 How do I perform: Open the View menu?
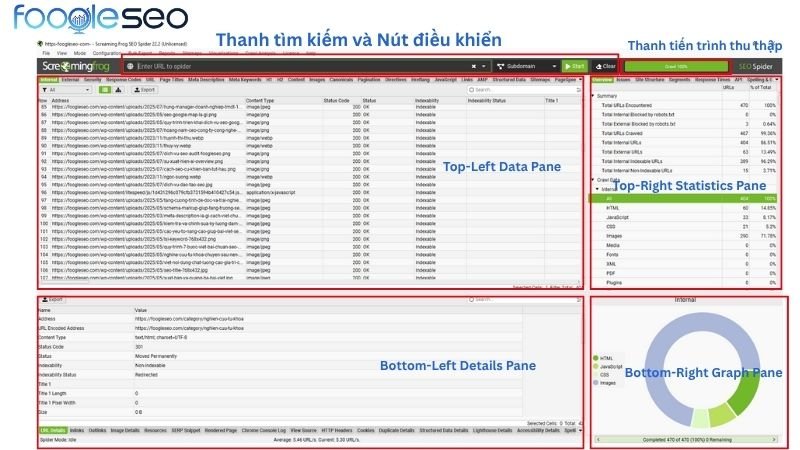point(62,53)
